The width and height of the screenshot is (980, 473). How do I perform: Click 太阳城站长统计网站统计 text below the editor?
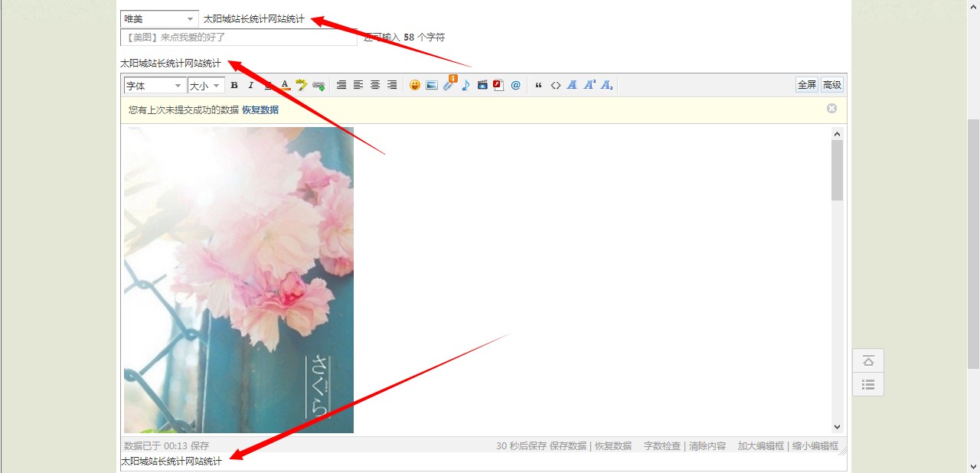(x=171, y=462)
